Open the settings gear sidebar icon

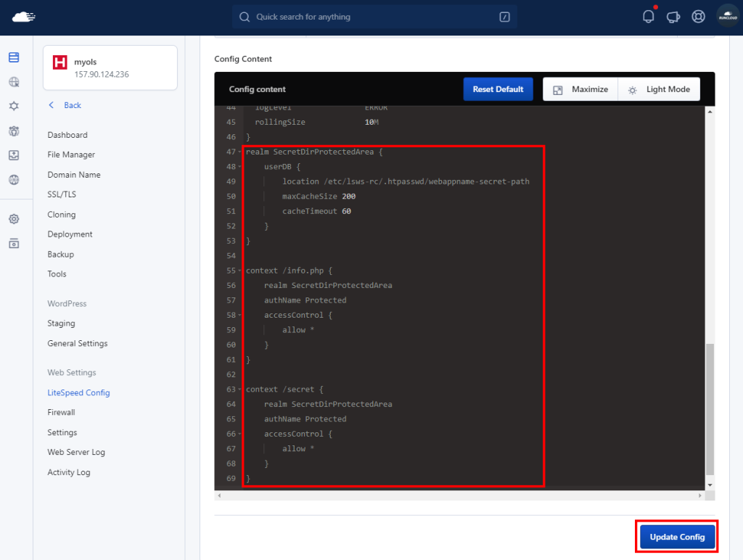(15, 219)
